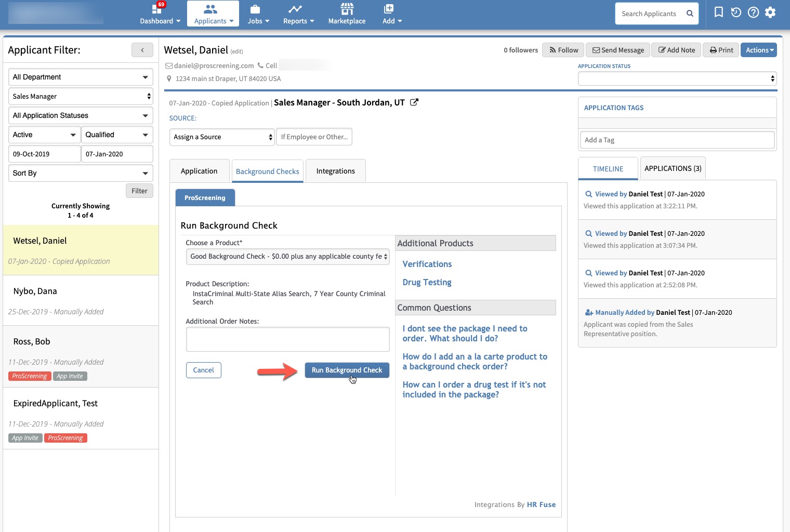The height and width of the screenshot is (532, 790).
Task: Expand the All Department dropdown
Action: 81,77
